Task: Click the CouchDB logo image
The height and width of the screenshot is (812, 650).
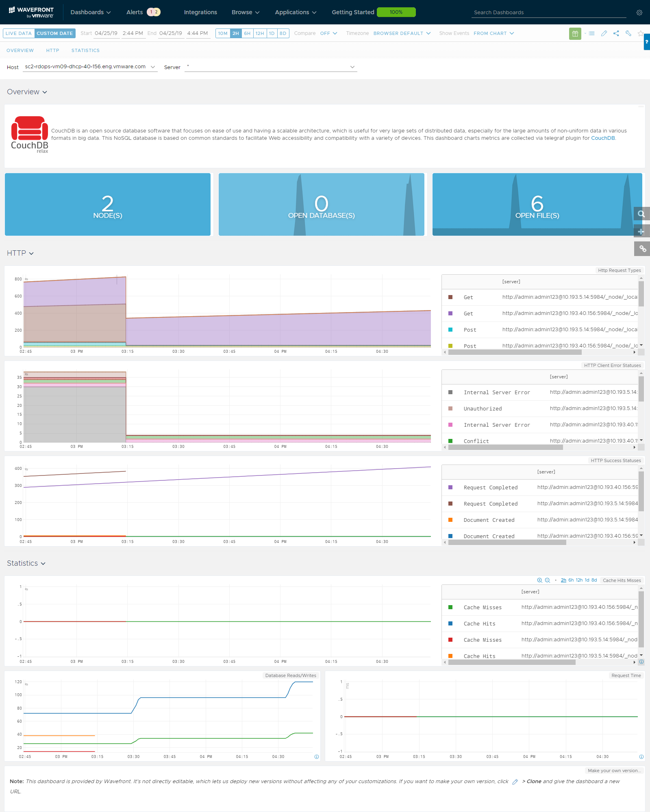Action: click(30, 135)
